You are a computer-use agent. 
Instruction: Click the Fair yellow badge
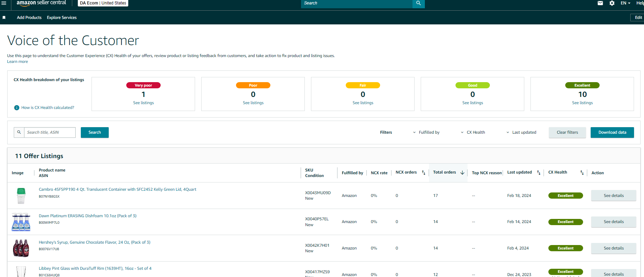363,85
